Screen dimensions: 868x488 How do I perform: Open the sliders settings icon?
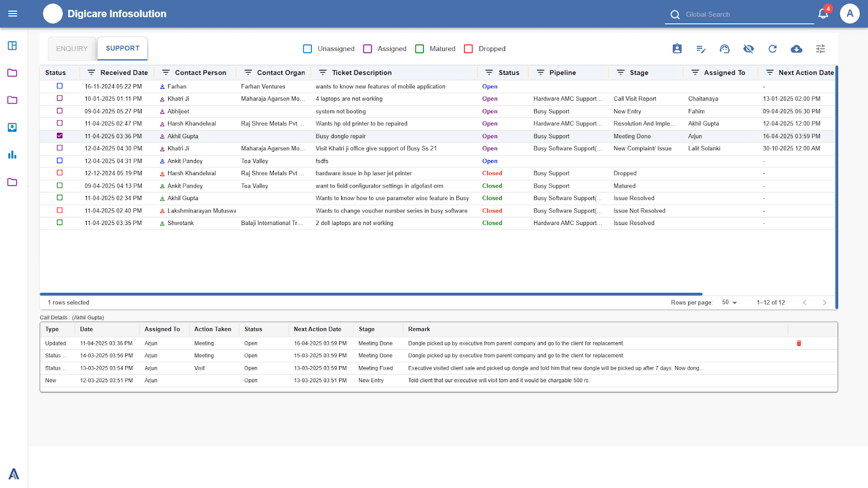click(820, 49)
